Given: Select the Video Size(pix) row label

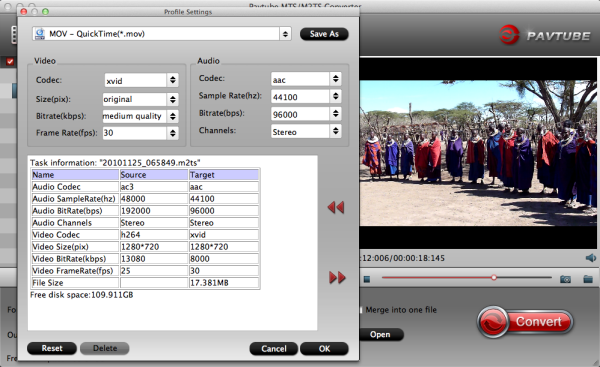Looking at the screenshot, I should [x=75, y=247].
